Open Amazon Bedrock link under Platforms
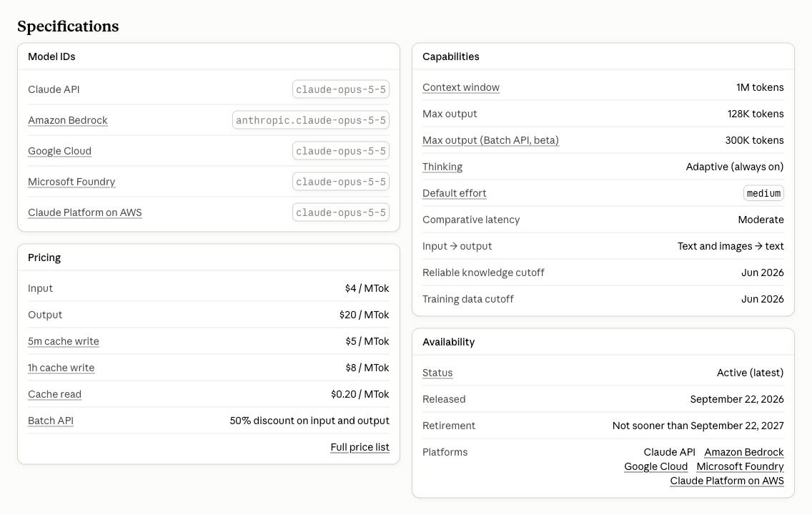This screenshot has width=812, height=515. tap(743, 452)
